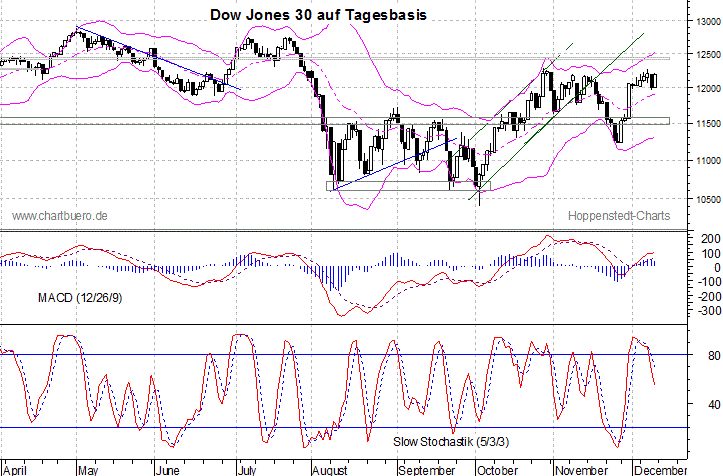The image size is (723, 476).
Task: Click the July month label
Action: tap(248, 470)
